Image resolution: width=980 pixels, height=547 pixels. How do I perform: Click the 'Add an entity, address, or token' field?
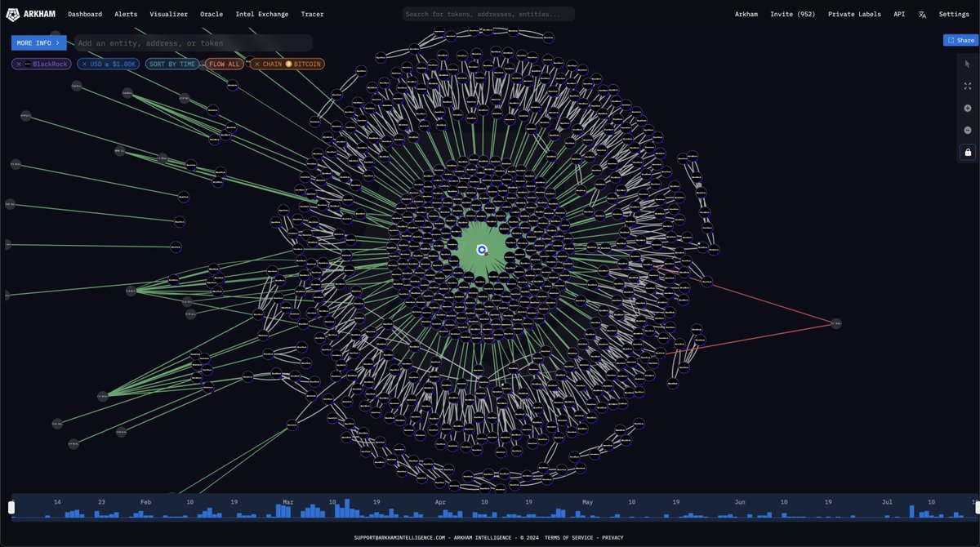tap(193, 42)
